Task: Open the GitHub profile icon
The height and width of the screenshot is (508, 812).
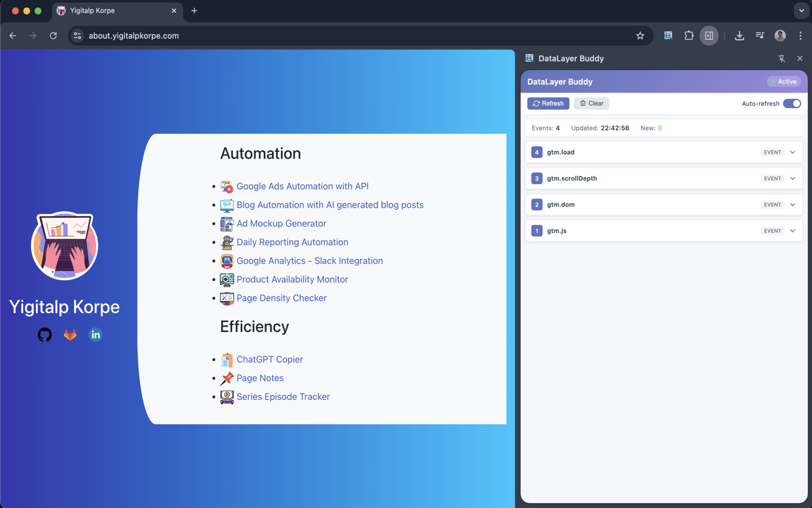Action: click(x=44, y=335)
